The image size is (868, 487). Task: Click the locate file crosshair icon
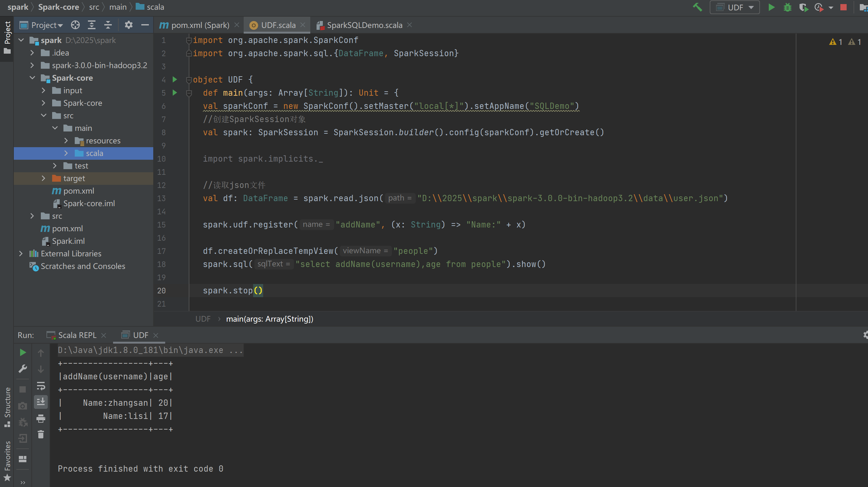pos(75,25)
